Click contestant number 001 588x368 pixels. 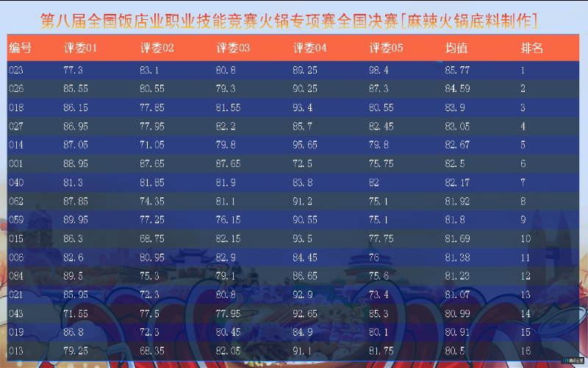point(16,163)
